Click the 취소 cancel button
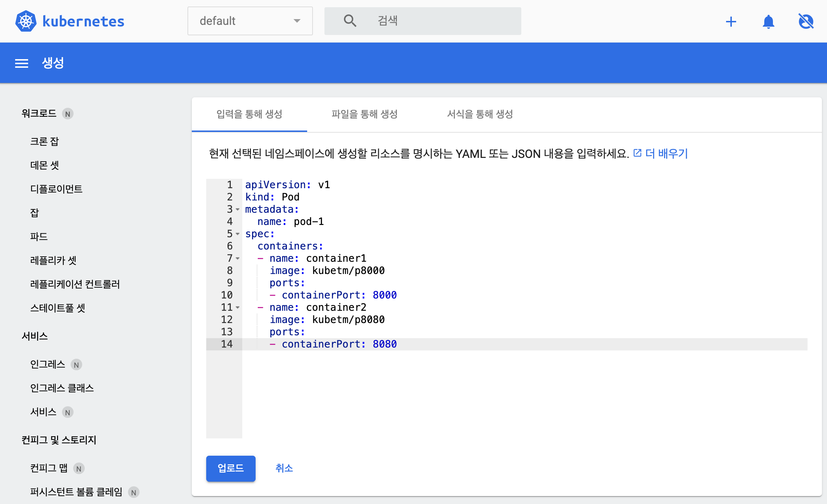This screenshot has height=504, width=827. click(x=284, y=468)
